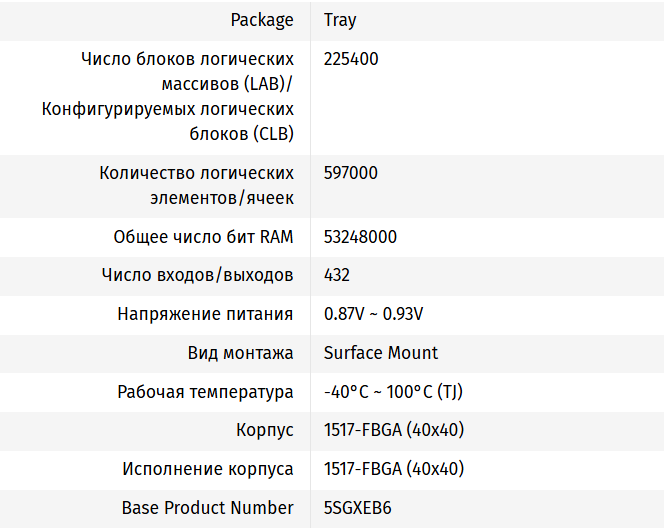Select the value 597000
The image size is (664, 531).
(351, 173)
